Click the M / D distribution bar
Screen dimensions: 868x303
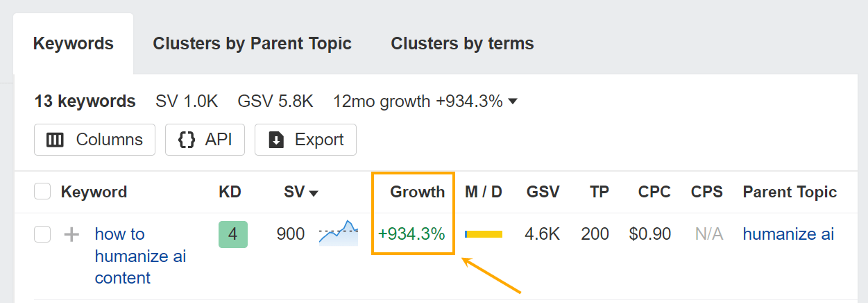tap(484, 234)
